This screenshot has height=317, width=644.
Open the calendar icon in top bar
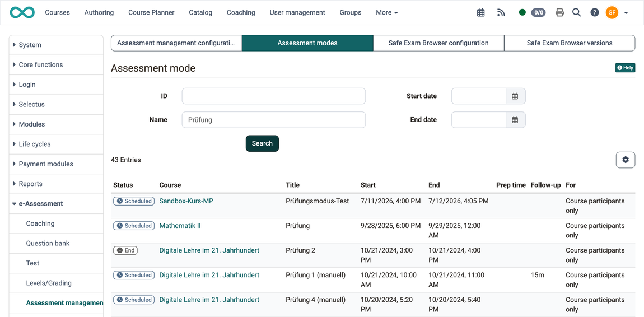pos(480,13)
